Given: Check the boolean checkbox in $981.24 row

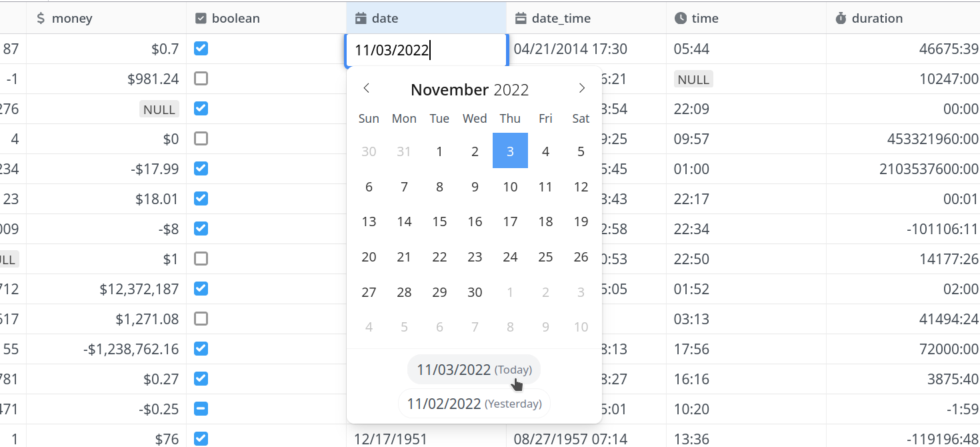Looking at the screenshot, I should [201, 79].
